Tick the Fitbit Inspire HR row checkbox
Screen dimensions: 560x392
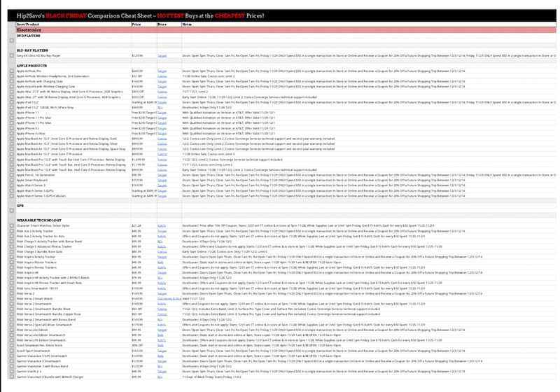point(12,272)
